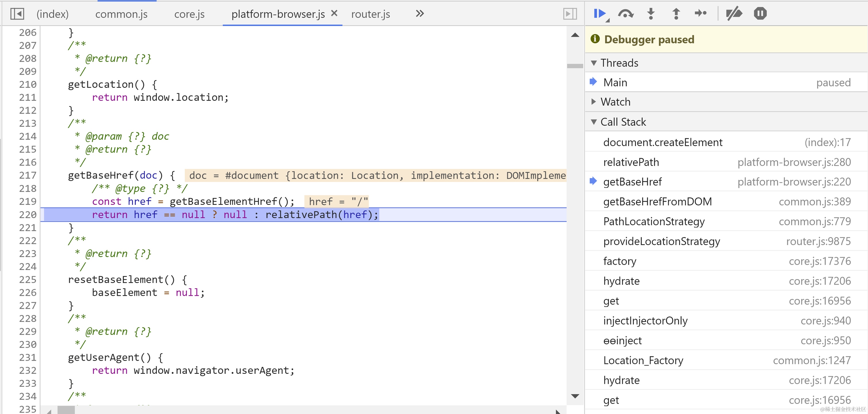
Task: Step out of current function
Action: coord(676,13)
